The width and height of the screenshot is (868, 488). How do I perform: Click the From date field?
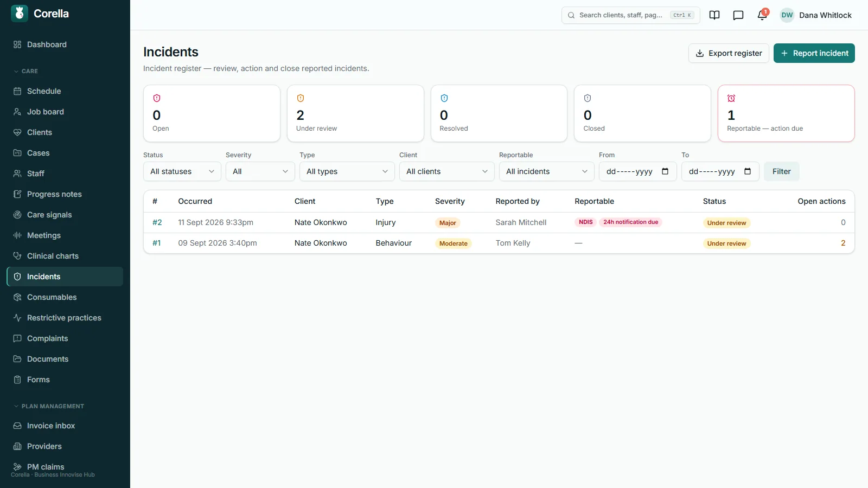pos(638,171)
